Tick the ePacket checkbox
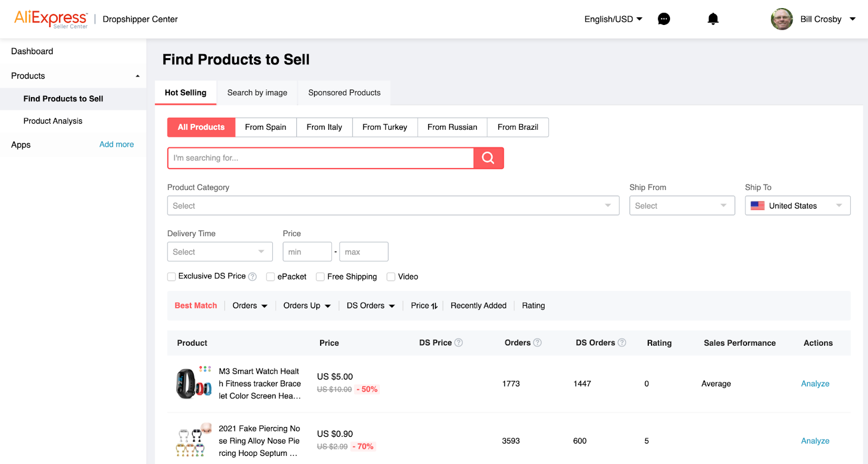This screenshot has width=868, height=464. [271, 277]
